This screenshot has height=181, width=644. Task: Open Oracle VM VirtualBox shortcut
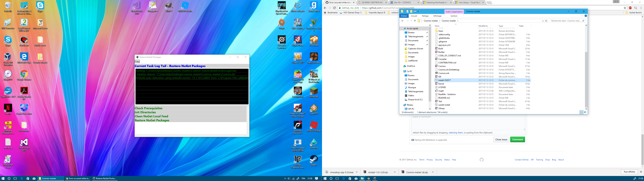coord(8,59)
